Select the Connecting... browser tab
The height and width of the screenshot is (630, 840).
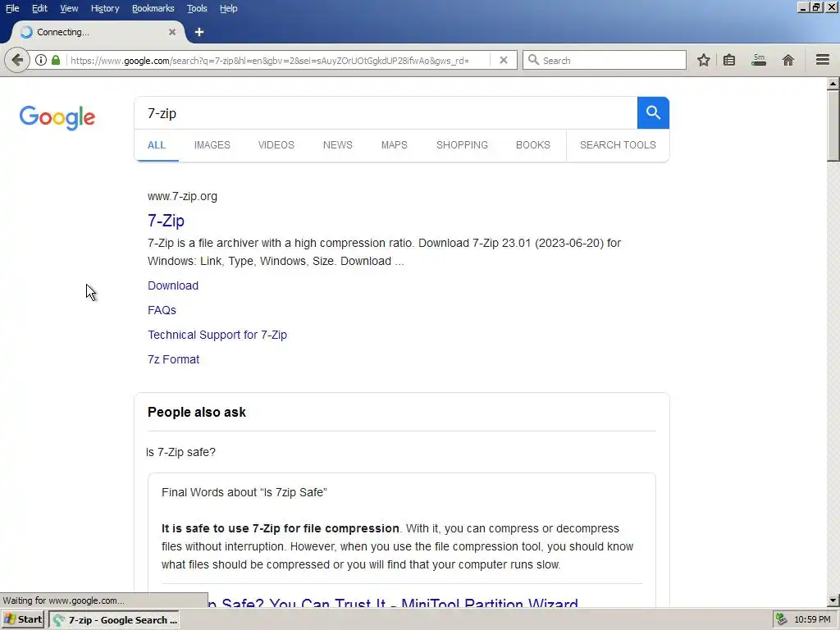(97, 32)
